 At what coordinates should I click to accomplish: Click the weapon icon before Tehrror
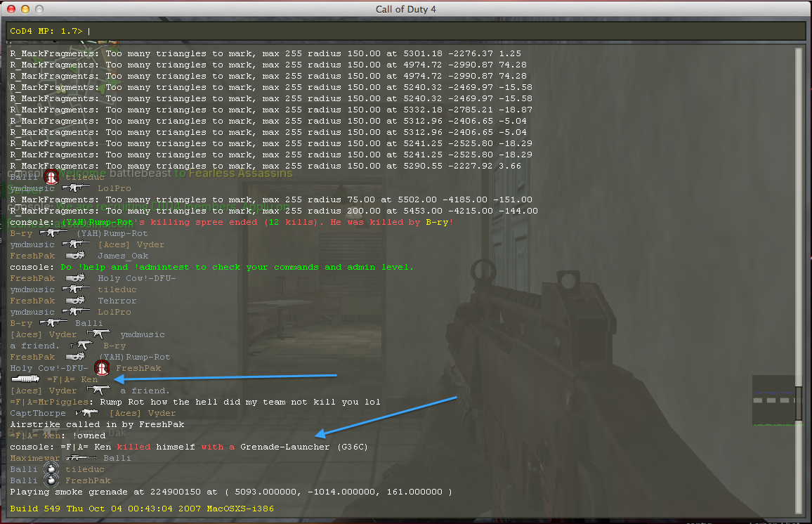coord(76,301)
